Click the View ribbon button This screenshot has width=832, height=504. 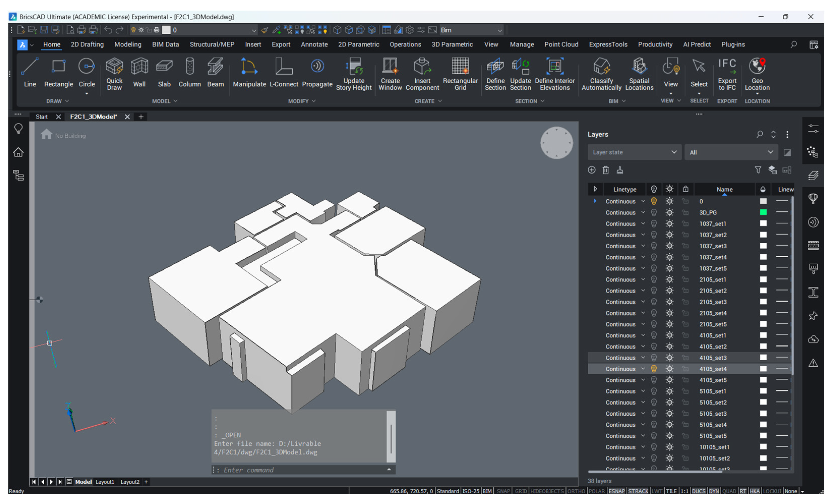(670, 76)
